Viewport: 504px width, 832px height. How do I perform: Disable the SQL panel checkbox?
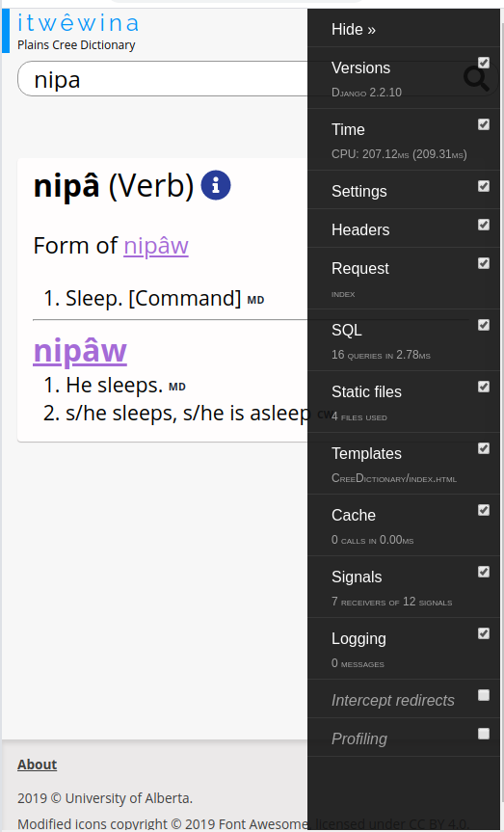tap(484, 325)
